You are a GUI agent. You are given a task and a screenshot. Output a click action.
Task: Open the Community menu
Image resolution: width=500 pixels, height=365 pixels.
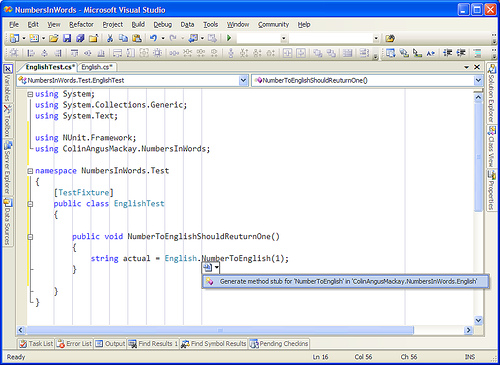pyautogui.click(x=273, y=24)
